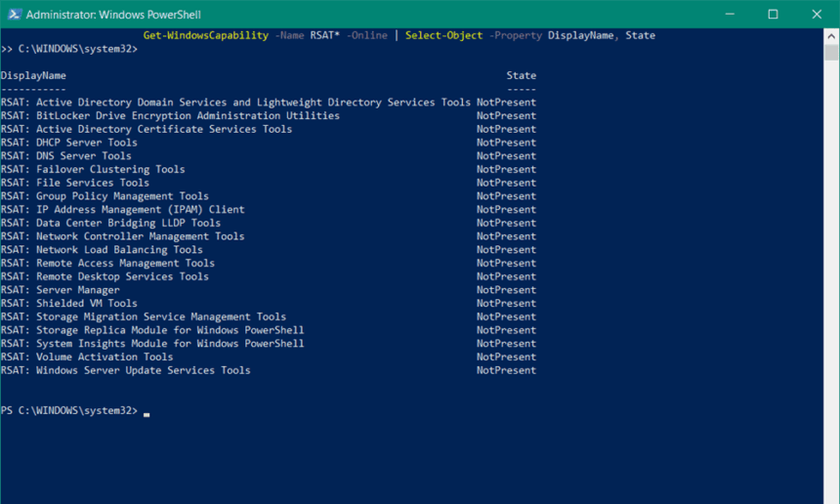Click the 'RSAT: Windows Server Update Services Tools' row

(x=125, y=370)
